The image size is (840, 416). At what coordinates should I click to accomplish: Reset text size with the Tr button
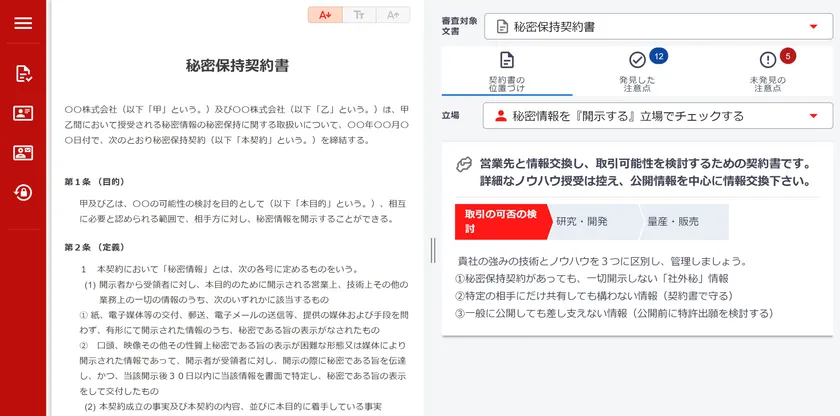359,15
